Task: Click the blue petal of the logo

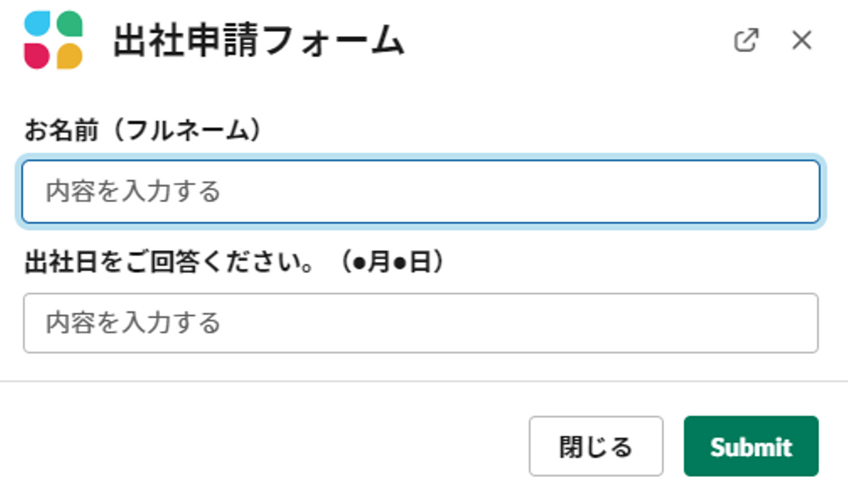Action: coord(37,24)
